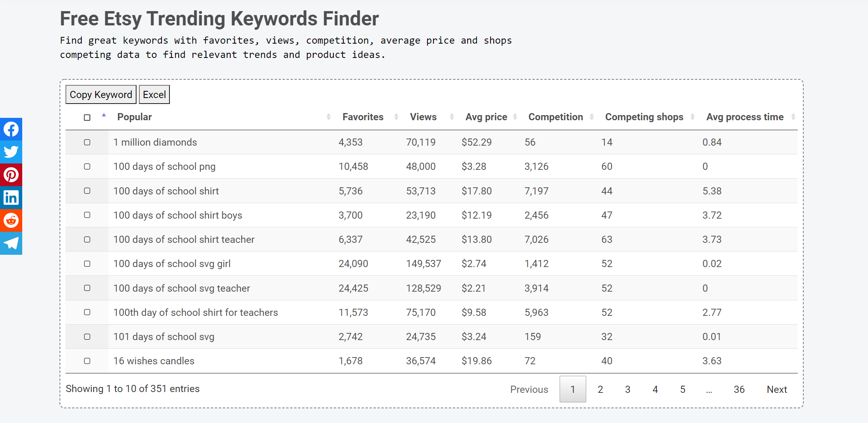Export table with Excel button
The width and height of the screenshot is (868, 423).
click(154, 94)
